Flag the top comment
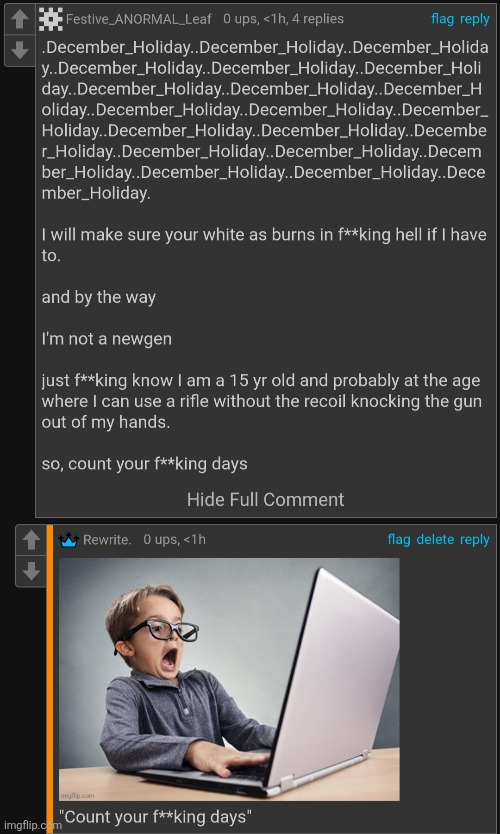The image size is (500, 834). 443,19
